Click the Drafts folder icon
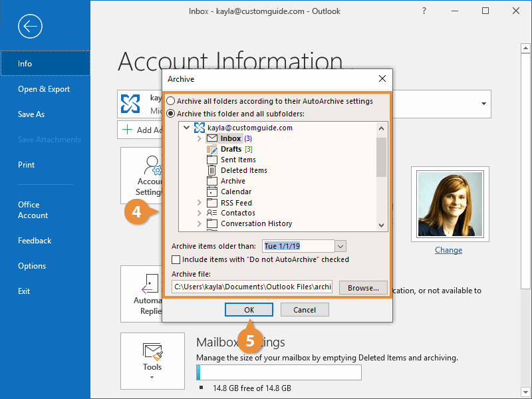 point(212,149)
